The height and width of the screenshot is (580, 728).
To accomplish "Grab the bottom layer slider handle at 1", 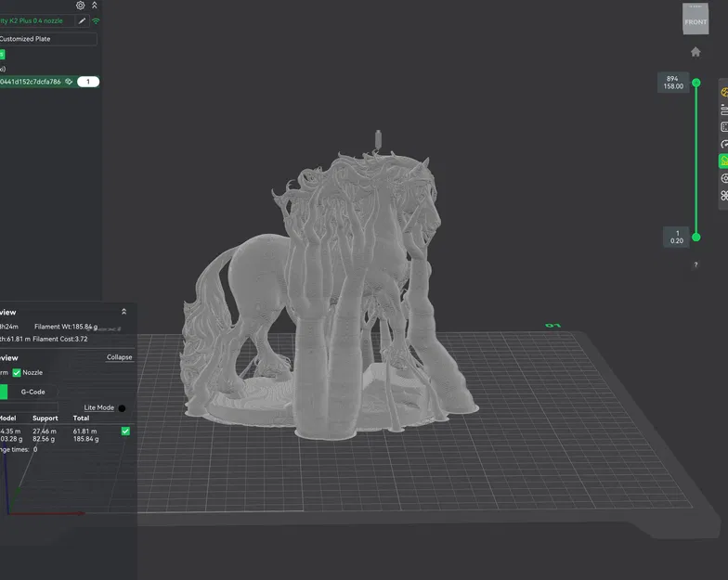I will (696, 238).
